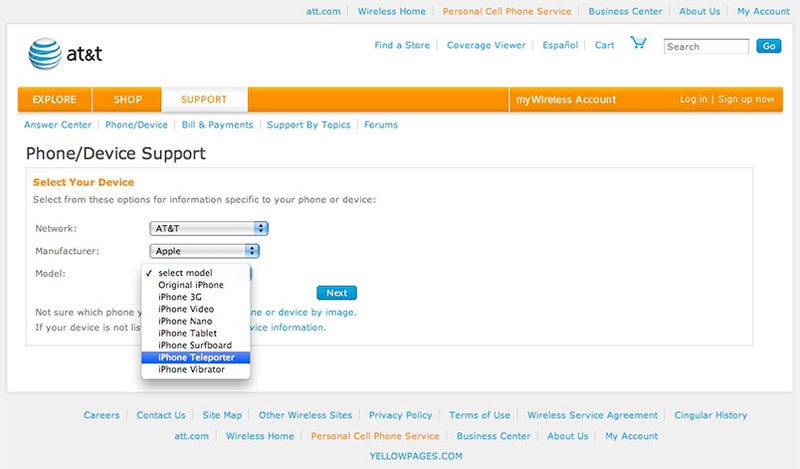Open the Coverage Viewer link
800x469 pixels.
point(486,45)
